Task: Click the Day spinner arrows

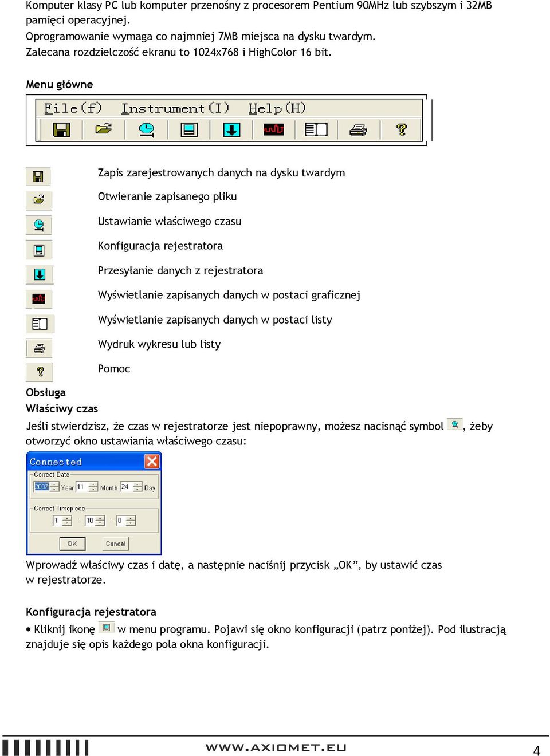Action: 137,487
